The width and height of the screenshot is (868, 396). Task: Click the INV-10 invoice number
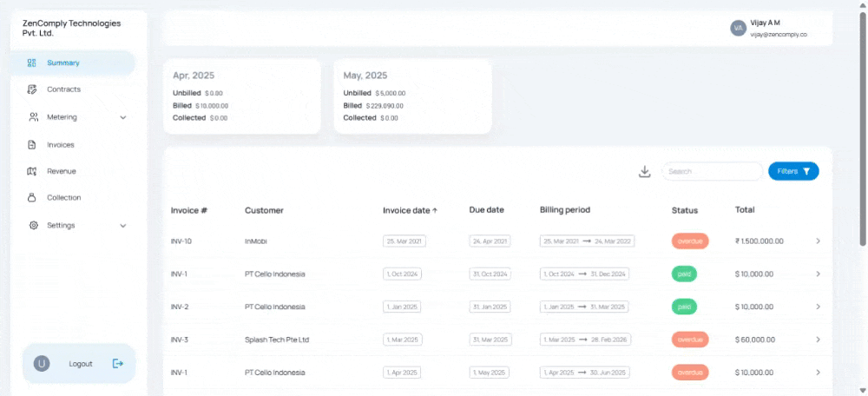coord(181,241)
